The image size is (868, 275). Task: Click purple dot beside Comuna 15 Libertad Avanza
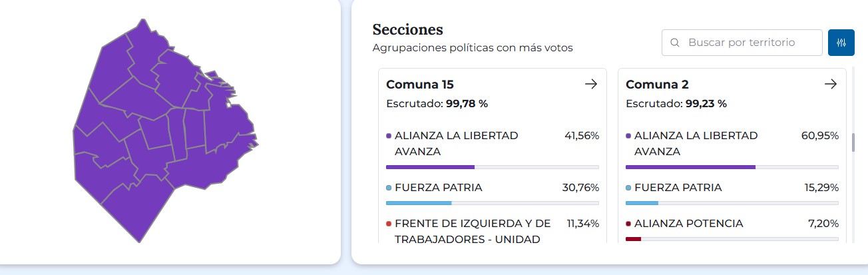[x=389, y=136]
